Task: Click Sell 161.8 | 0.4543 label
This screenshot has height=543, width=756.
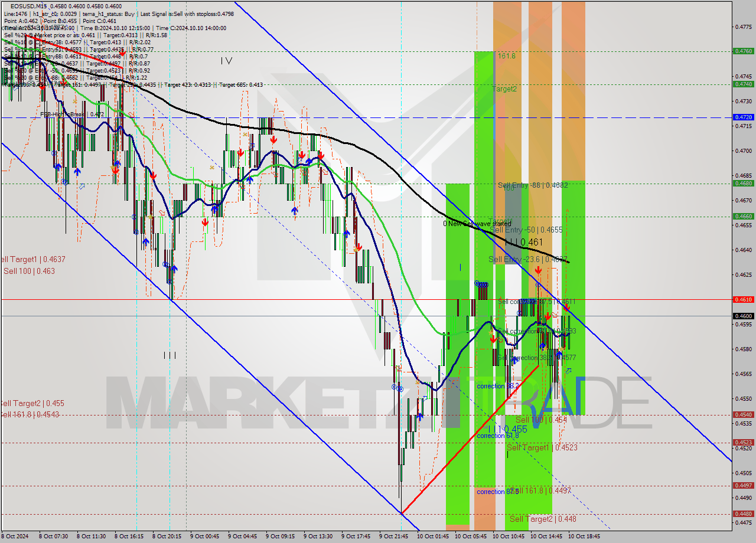Action: click(x=29, y=414)
